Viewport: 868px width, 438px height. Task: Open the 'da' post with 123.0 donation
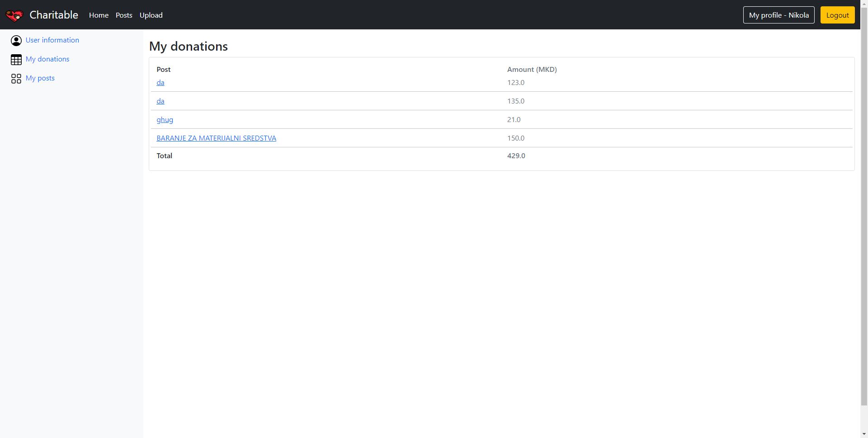160,83
